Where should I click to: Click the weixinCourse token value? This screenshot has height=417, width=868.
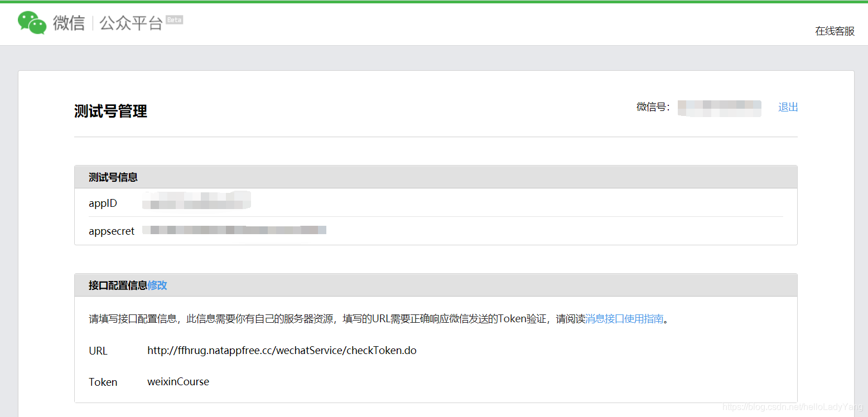click(x=179, y=382)
